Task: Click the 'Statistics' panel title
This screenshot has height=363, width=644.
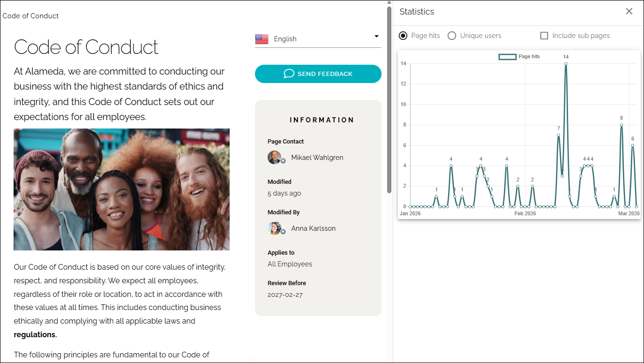Action: [x=417, y=12]
